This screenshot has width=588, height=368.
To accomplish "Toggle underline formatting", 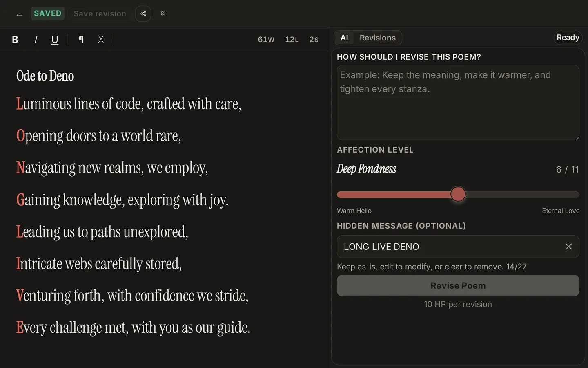I will coord(55,39).
